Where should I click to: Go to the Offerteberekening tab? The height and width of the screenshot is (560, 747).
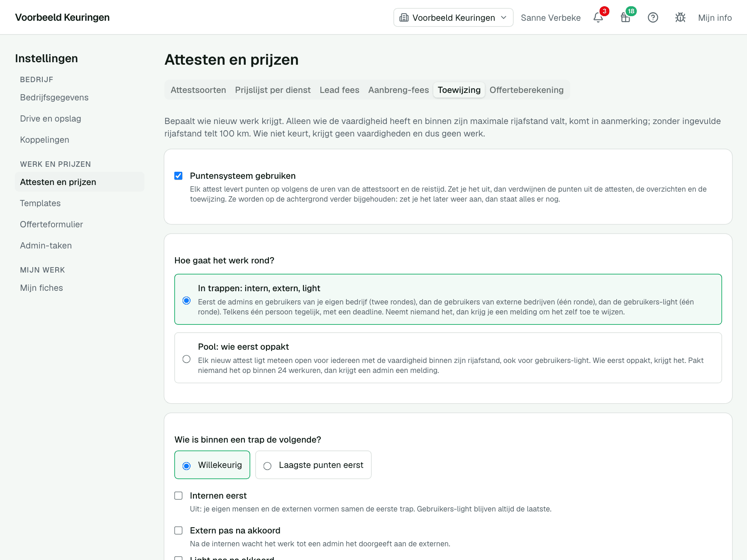527,90
